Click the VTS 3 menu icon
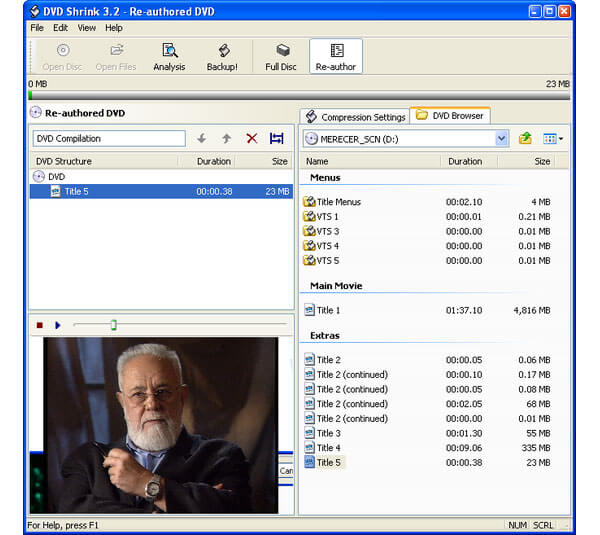Screen dimensions: 600x535 point(309,231)
